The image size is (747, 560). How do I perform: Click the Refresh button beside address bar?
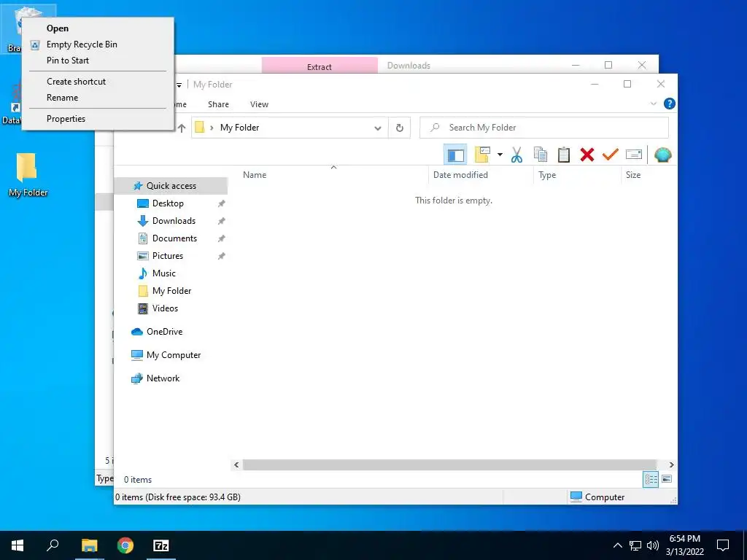click(400, 128)
